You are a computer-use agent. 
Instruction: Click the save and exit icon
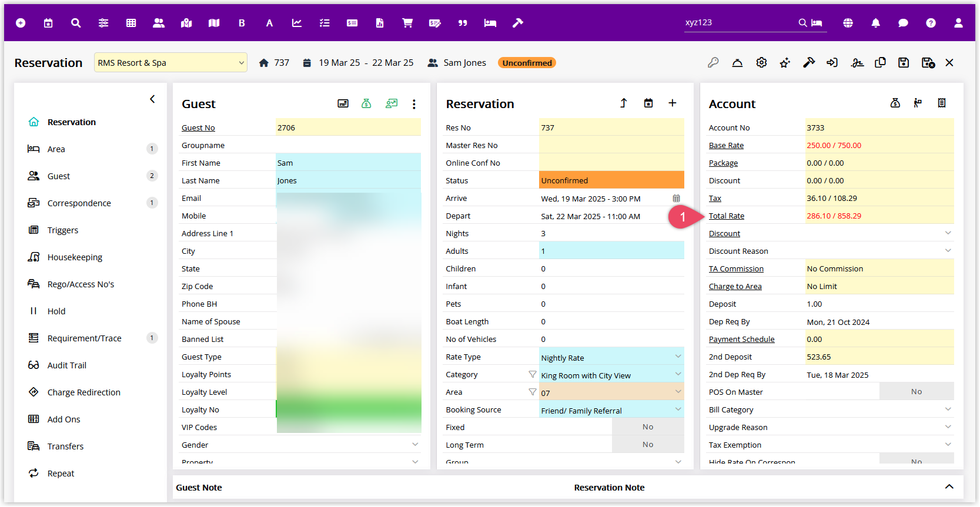pos(928,62)
